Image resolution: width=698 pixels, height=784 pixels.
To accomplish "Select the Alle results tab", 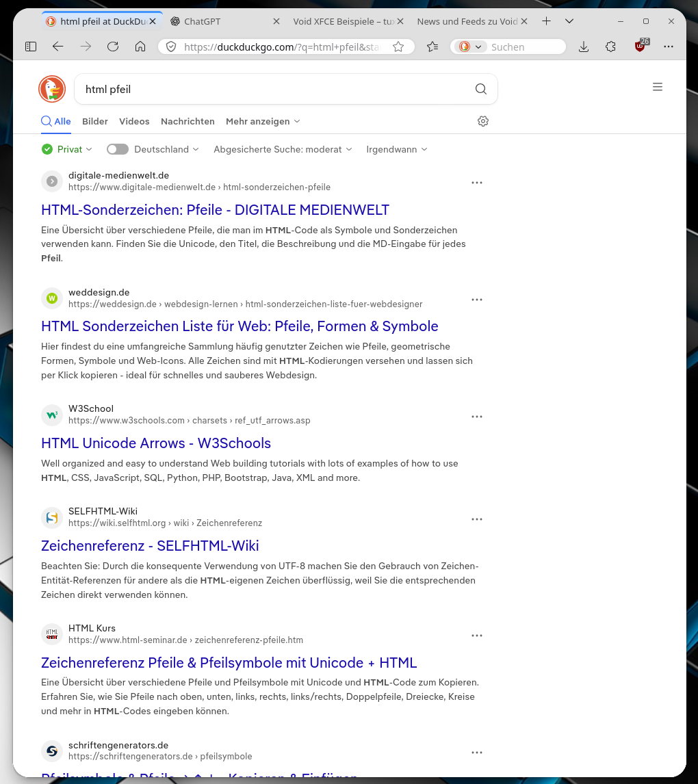I will [56, 121].
